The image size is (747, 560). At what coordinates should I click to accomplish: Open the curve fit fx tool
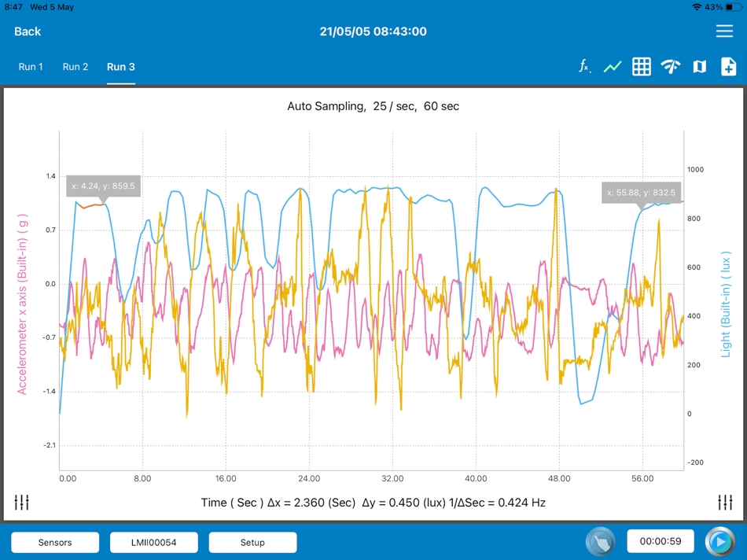click(583, 67)
